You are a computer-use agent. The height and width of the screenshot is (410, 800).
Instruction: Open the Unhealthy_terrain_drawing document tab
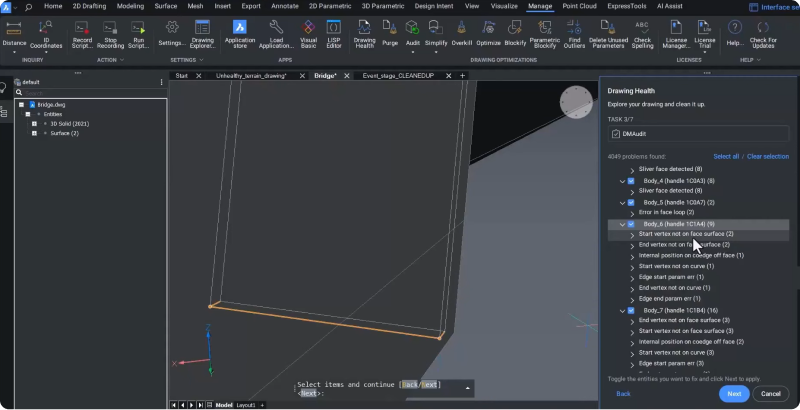pos(251,76)
